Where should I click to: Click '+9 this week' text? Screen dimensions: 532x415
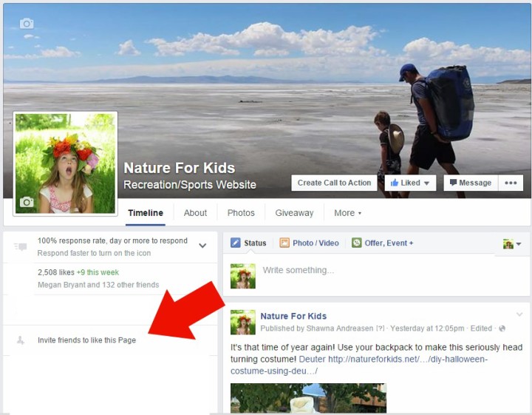[98, 272]
